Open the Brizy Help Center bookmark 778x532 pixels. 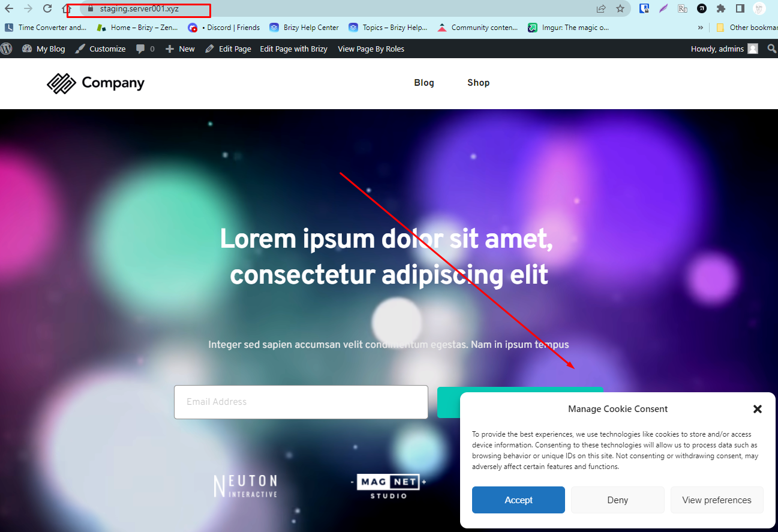(x=304, y=27)
